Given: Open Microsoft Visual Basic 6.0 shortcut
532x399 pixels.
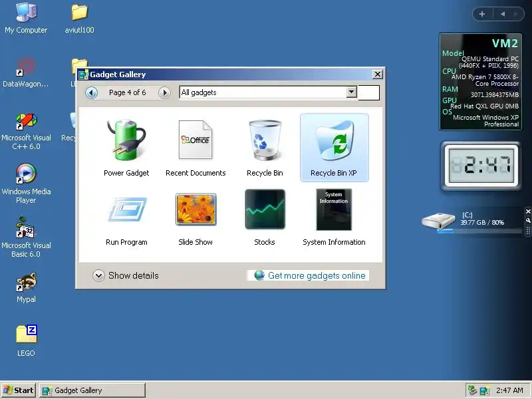Looking at the screenshot, I should coord(26,237).
